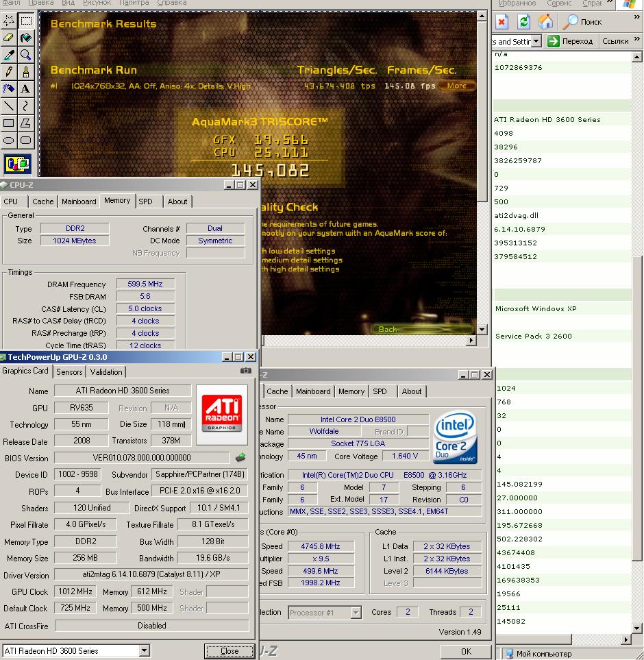Open the GPU selector dropdown in GPU-Z
This screenshot has height=660, width=644.
pos(144,650)
